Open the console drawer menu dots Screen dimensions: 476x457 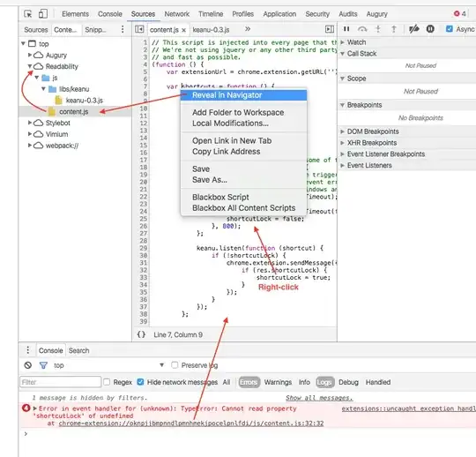click(28, 350)
